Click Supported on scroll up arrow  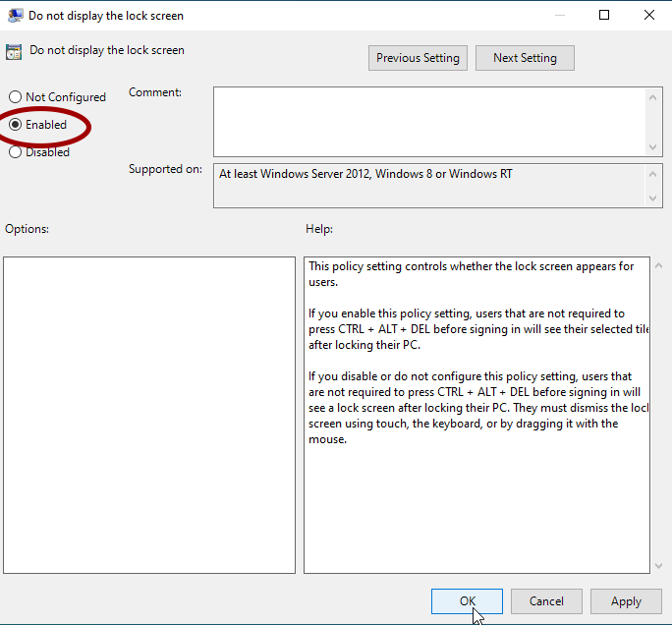point(652,174)
